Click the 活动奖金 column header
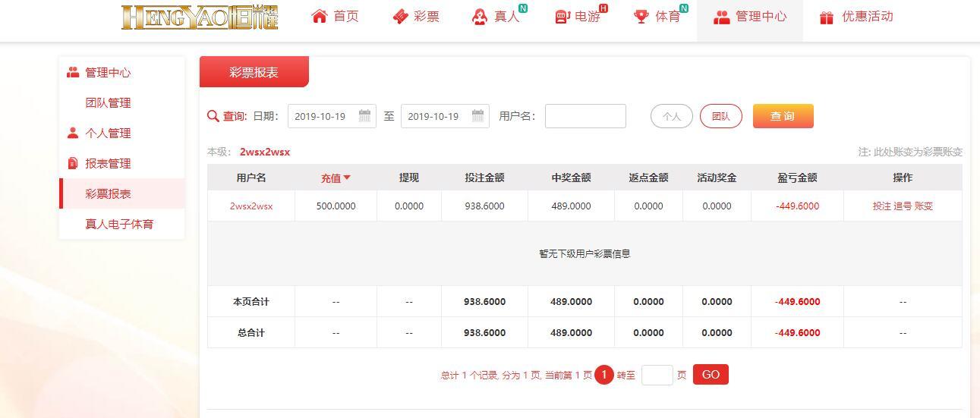Screen dimensions: 980x418 [x=717, y=178]
